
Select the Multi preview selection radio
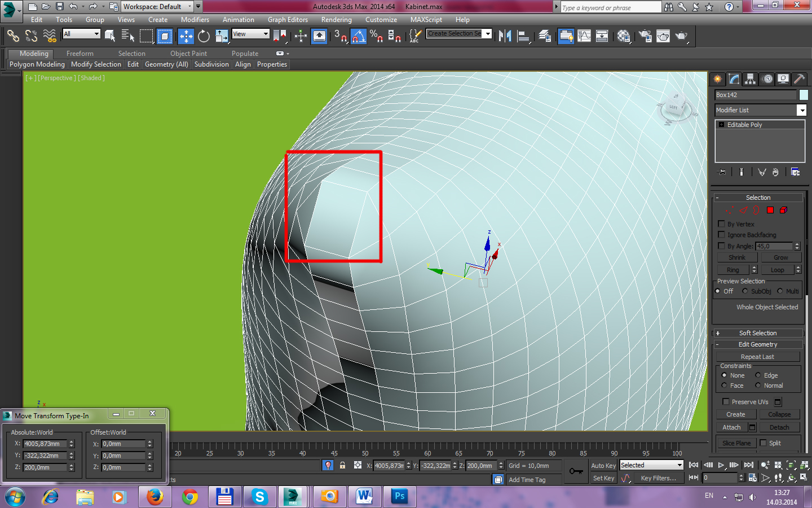coord(780,291)
